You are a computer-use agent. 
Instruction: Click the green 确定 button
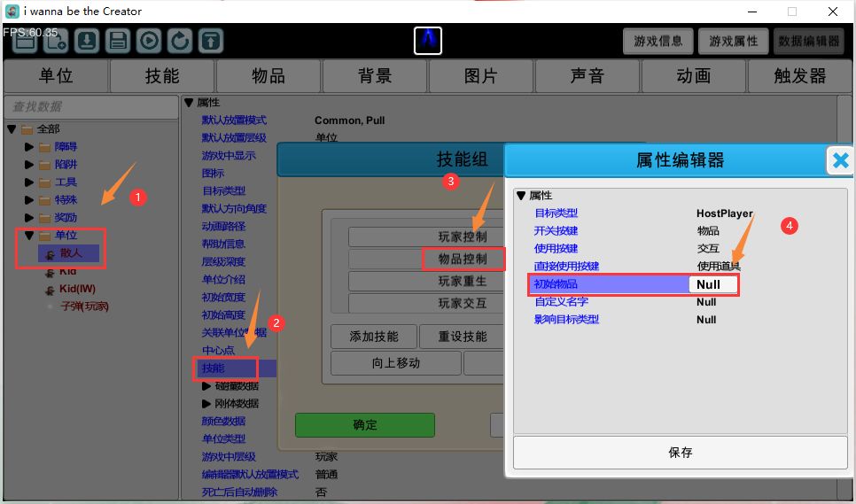tap(365, 425)
